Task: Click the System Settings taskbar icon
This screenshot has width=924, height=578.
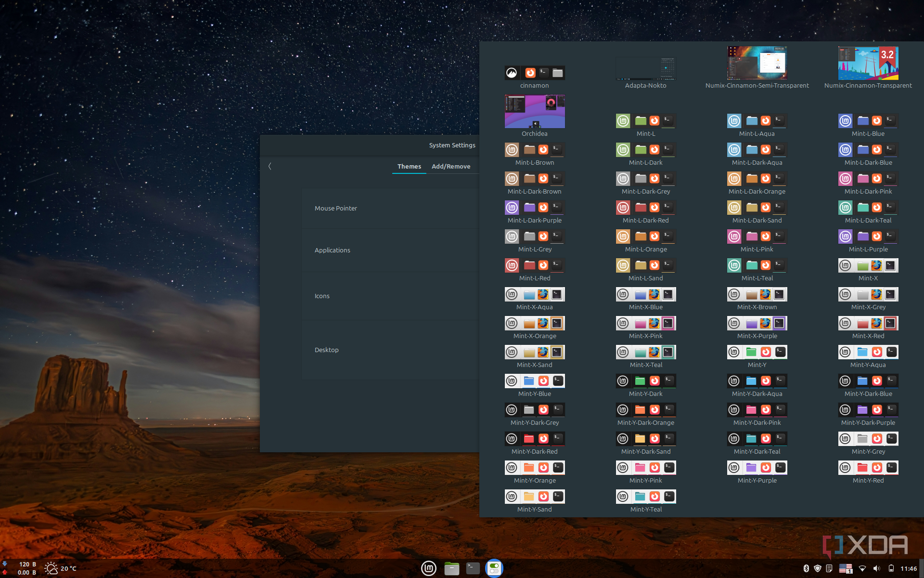Action: pyautogui.click(x=494, y=568)
